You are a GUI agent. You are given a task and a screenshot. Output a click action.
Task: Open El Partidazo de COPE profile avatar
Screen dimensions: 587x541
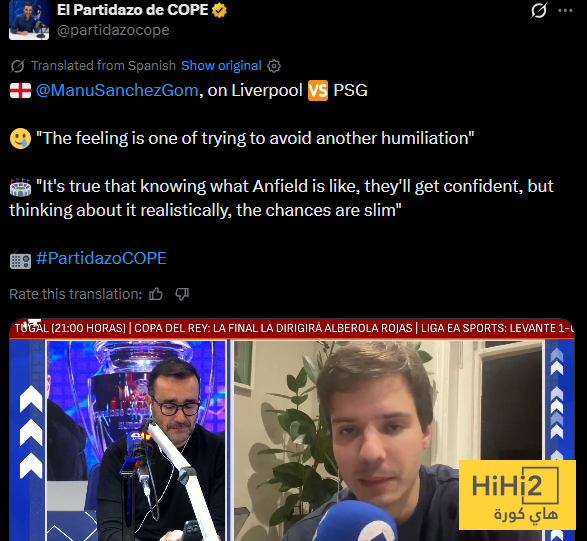(29, 20)
